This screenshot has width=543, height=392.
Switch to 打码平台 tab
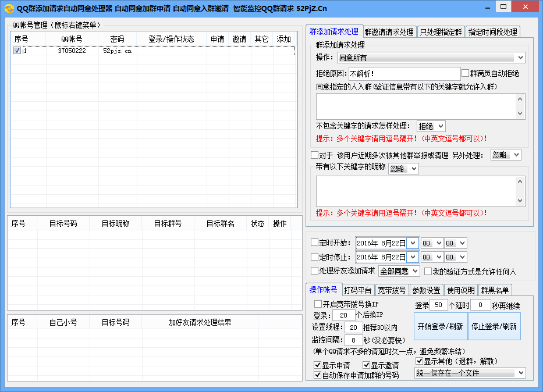click(358, 290)
